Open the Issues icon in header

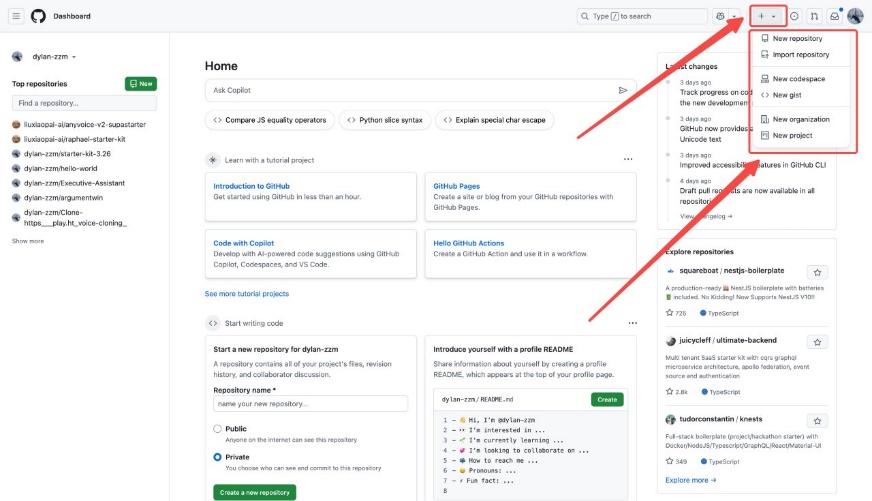[794, 16]
